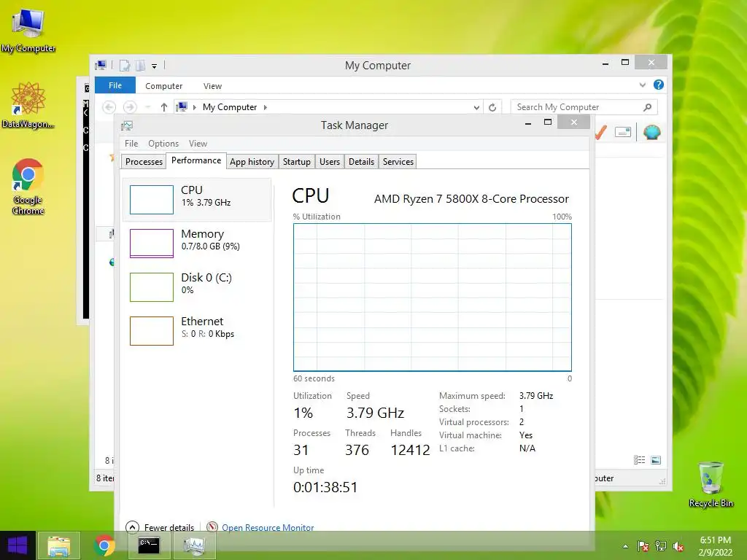
Task: Go back in My Computer window
Action: [x=109, y=107]
